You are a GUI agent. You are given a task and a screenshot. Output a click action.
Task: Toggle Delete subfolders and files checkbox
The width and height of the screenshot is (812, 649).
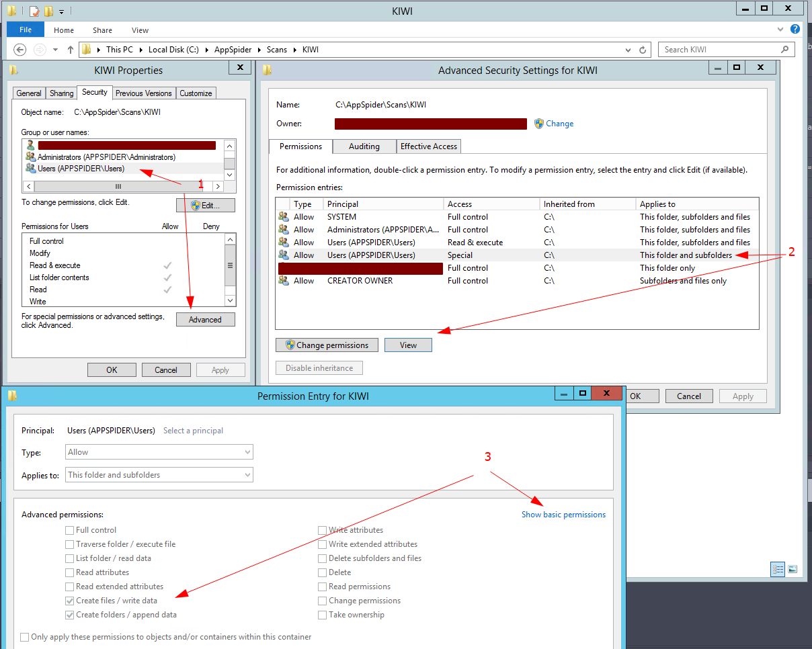[x=323, y=558]
